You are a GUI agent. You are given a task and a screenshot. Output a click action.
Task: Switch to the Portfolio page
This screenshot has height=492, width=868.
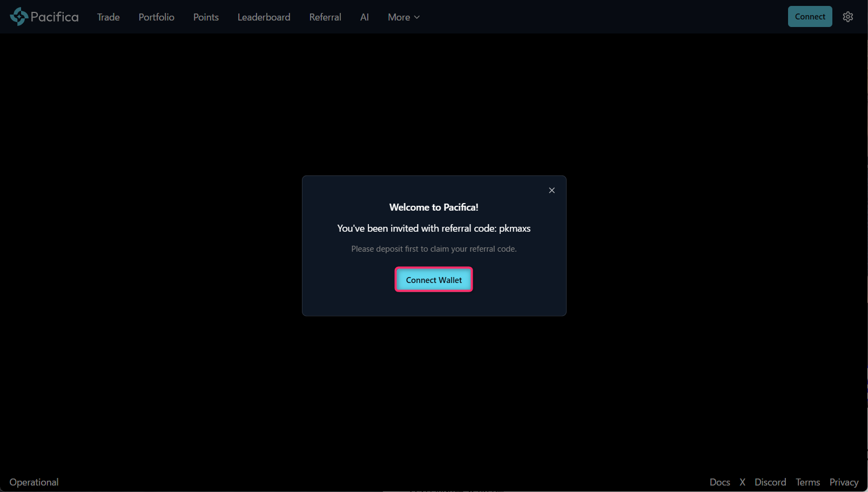click(x=156, y=17)
